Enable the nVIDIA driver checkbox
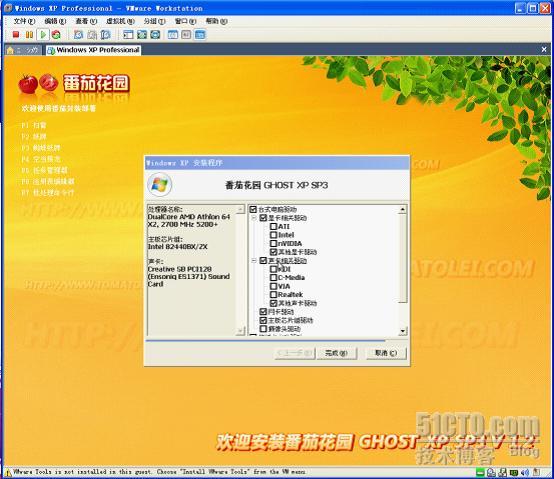Viewport: 554px width, 479px height. [273, 243]
